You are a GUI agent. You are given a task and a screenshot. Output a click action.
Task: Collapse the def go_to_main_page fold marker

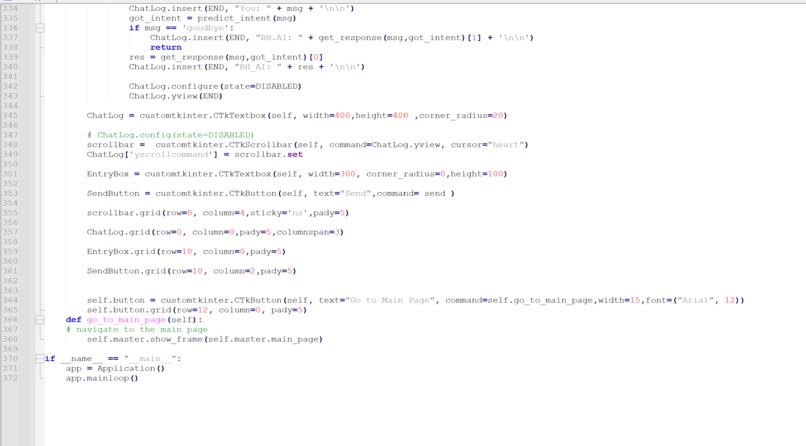[x=40, y=320]
